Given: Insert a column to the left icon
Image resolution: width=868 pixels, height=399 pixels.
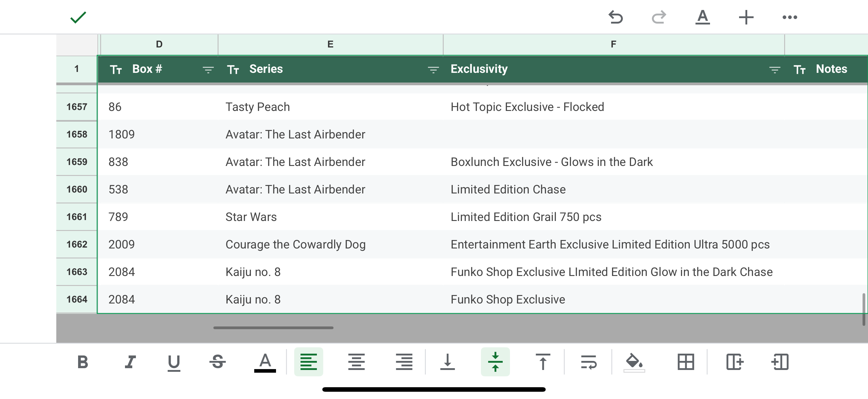Looking at the screenshot, I should pyautogui.click(x=780, y=362).
